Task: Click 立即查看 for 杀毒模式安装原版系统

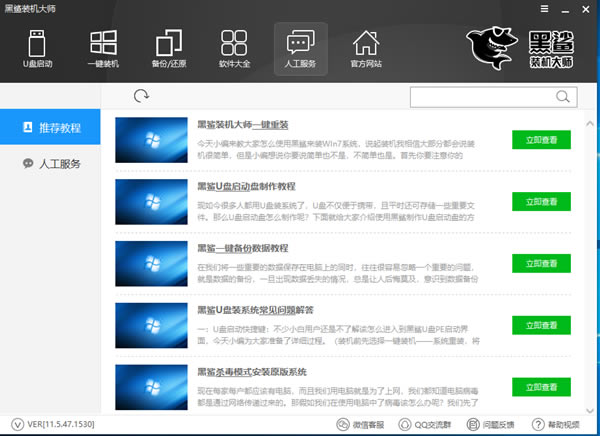Action: pyautogui.click(x=541, y=387)
